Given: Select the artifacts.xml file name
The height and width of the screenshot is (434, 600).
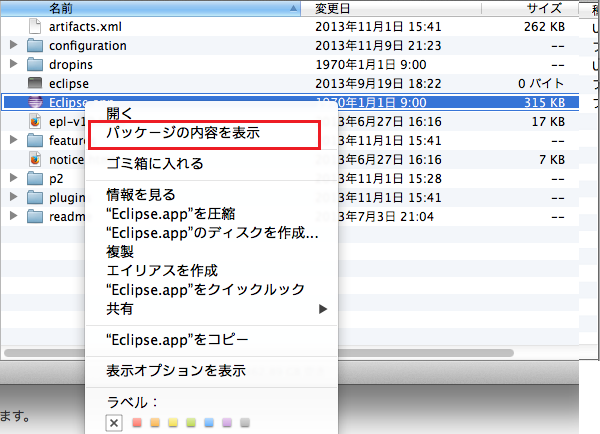Looking at the screenshot, I should [x=85, y=27].
